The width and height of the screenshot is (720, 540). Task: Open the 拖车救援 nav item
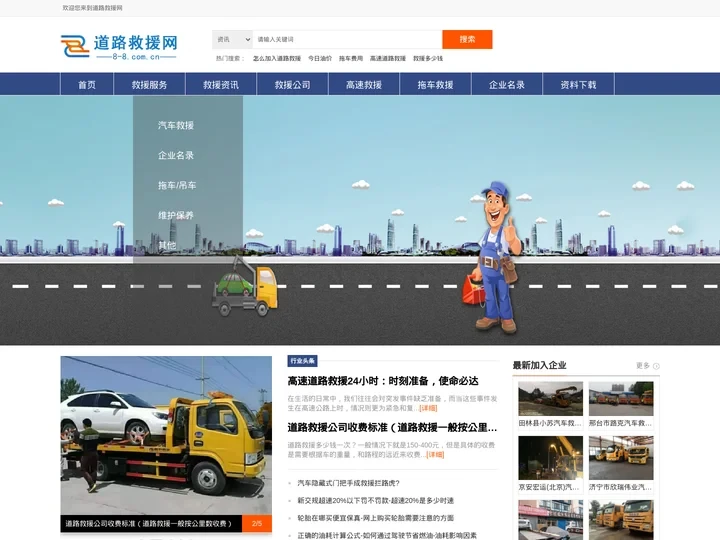coord(435,84)
